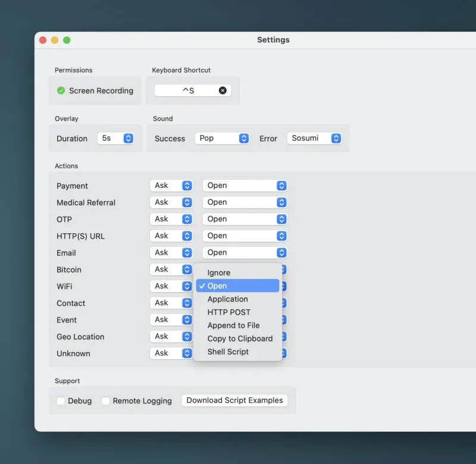The image size is (476, 464).
Task: Open the Email Ask dropdown
Action: click(x=171, y=252)
